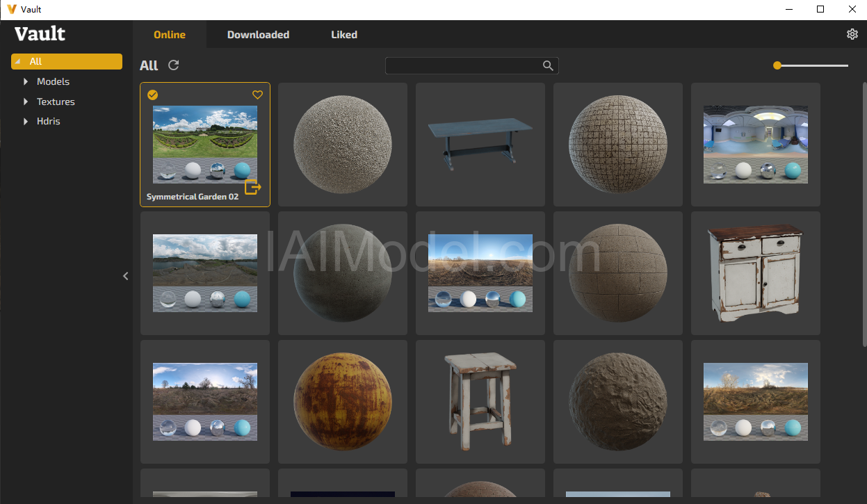Open the Downloaded tab

258,35
